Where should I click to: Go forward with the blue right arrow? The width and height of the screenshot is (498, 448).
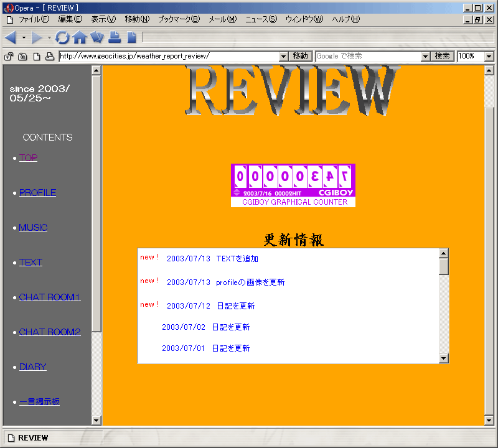tap(37, 37)
